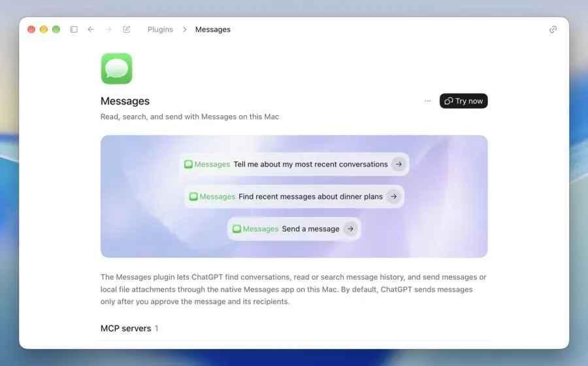Click Messages icon in Send a message prompt

(x=237, y=229)
